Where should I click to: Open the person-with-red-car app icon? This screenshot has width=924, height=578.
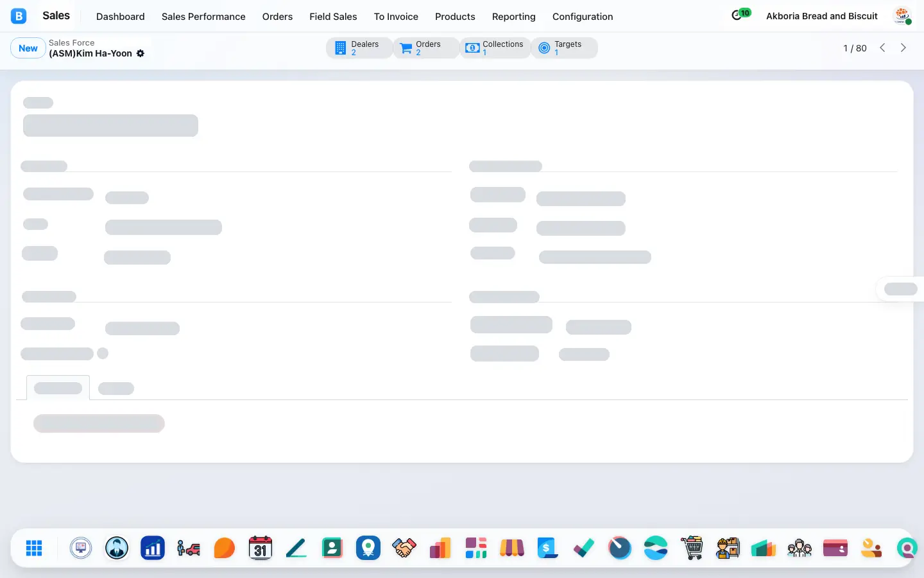(189, 548)
